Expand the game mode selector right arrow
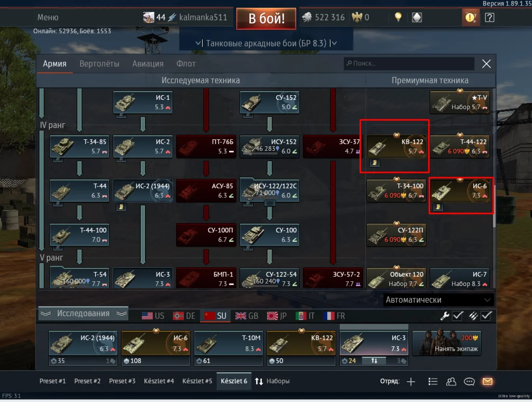Image resolution: width=532 pixels, height=402 pixels. click(333, 43)
